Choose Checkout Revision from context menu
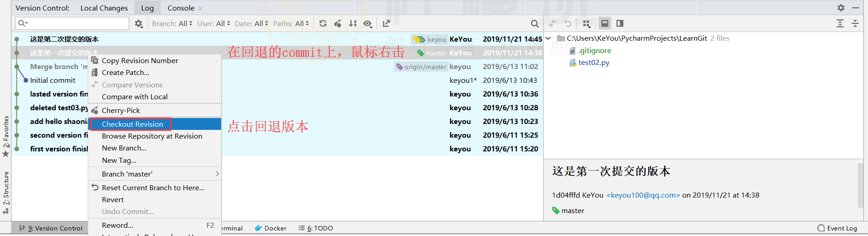The height and width of the screenshot is (236, 868). [132, 124]
